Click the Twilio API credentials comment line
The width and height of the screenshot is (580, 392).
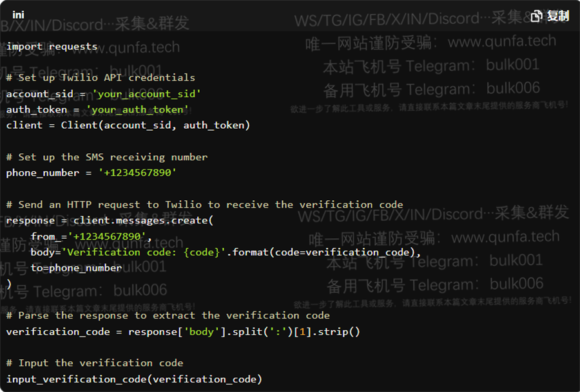(101, 78)
